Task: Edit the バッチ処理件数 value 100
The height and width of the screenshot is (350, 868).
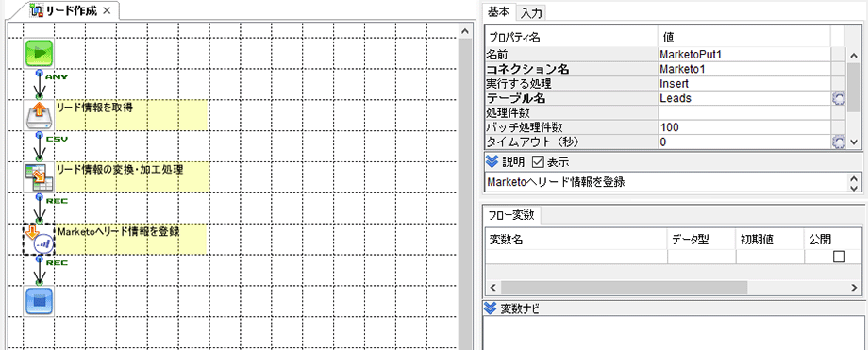Action: tap(744, 127)
